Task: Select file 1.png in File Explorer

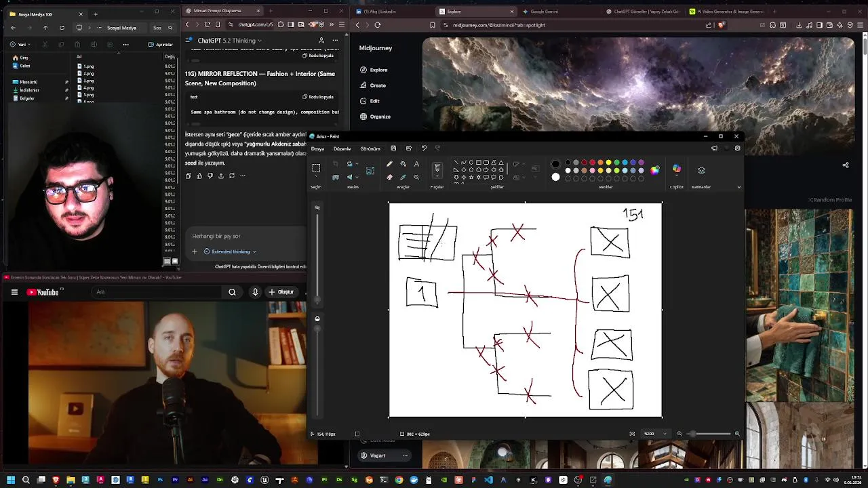Action: (85, 66)
